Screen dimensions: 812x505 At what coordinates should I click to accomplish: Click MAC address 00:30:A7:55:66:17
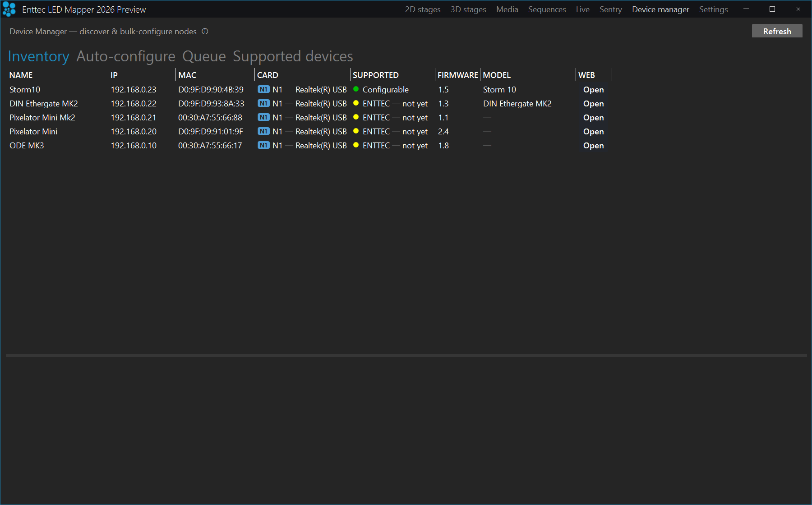point(210,146)
